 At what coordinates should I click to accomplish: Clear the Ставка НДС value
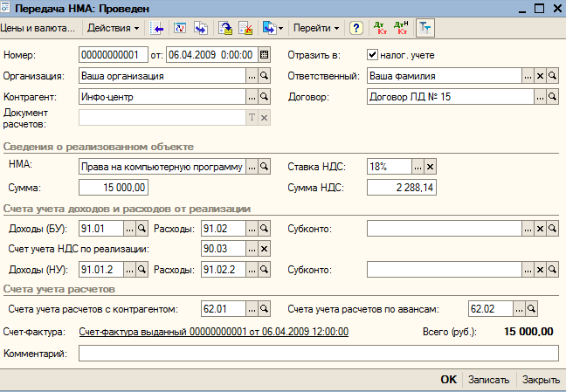click(x=430, y=167)
